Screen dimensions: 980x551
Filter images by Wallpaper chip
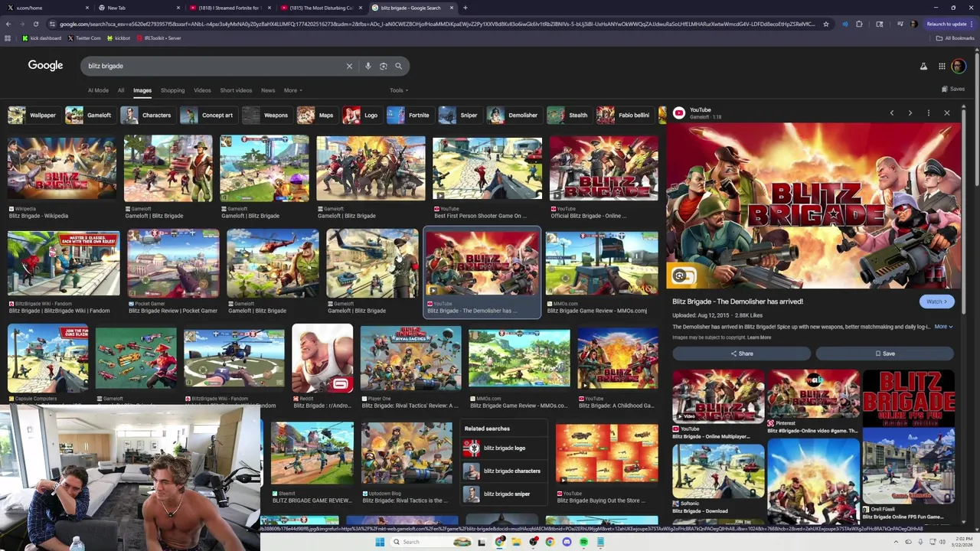(x=33, y=116)
